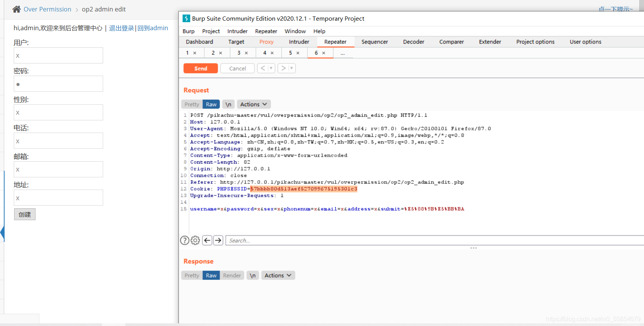This screenshot has height=326, width=644.
Task: Click the request/response pane divider handle
Action: click(x=473, y=248)
